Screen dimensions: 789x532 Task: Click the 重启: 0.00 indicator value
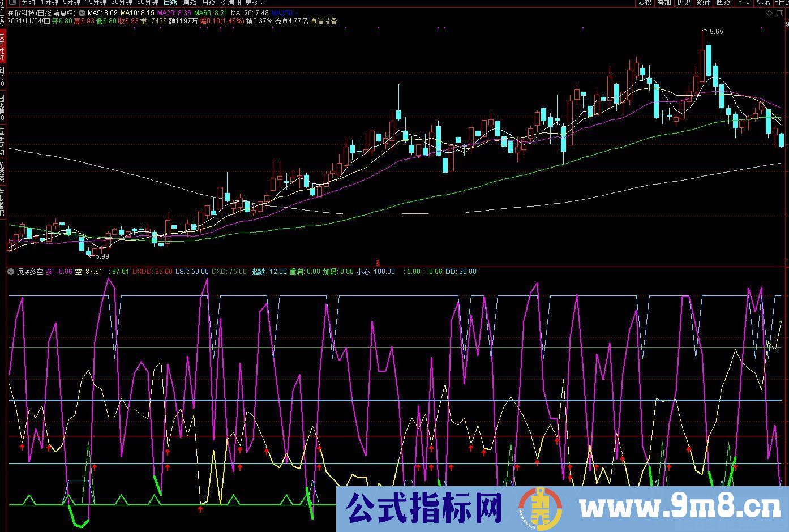(x=305, y=272)
